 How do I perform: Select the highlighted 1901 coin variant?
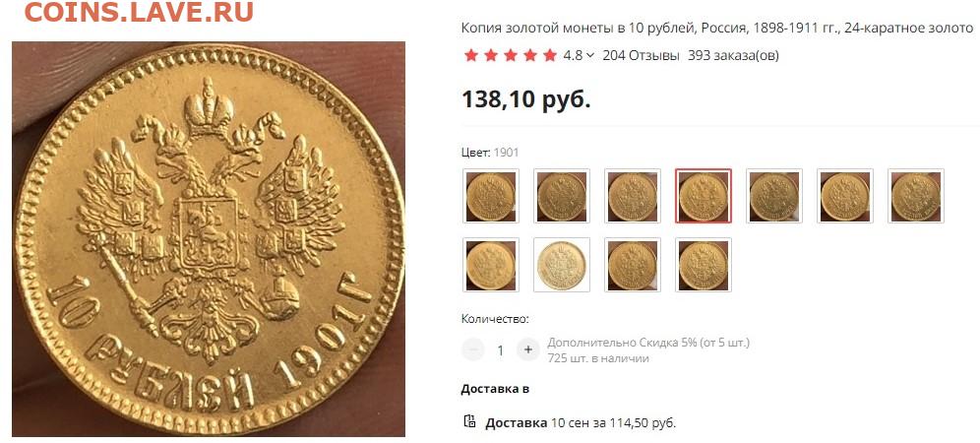click(704, 196)
